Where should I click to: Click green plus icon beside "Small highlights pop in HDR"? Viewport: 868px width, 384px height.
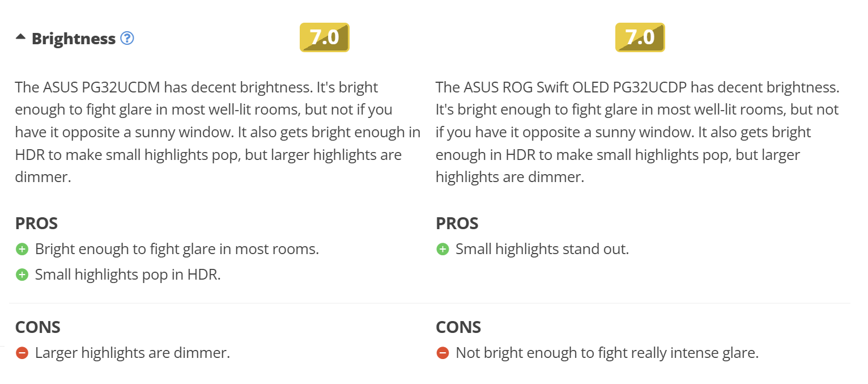click(x=22, y=275)
